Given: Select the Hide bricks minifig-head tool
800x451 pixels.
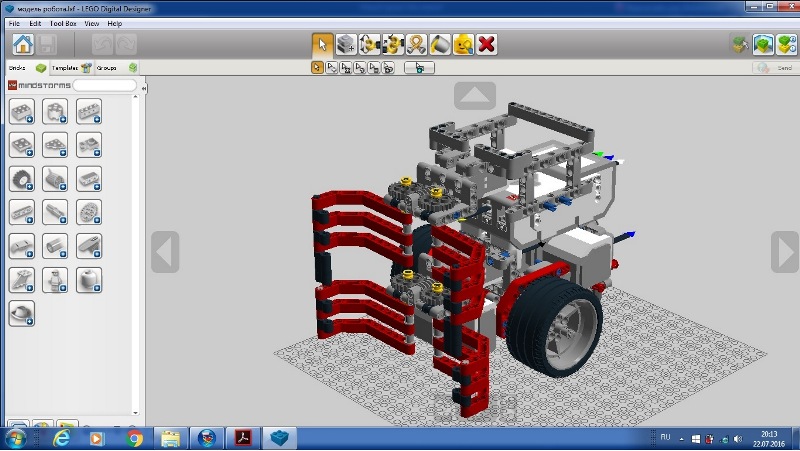Looking at the screenshot, I should (464, 45).
